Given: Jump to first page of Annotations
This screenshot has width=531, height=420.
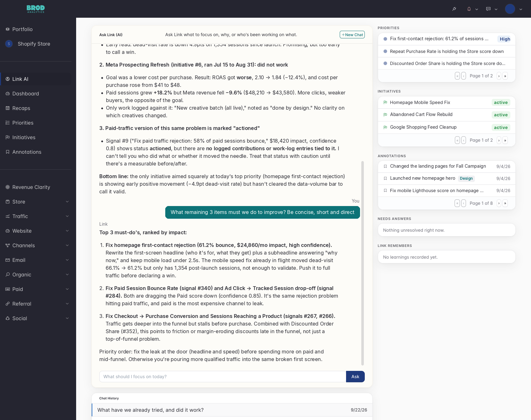Looking at the screenshot, I should coord(457,203).
